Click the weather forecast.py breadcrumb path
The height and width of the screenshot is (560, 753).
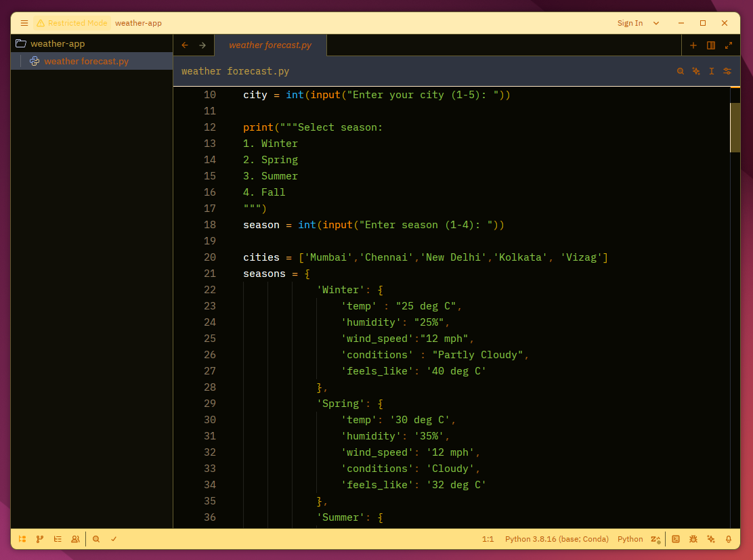click(236, 71)
